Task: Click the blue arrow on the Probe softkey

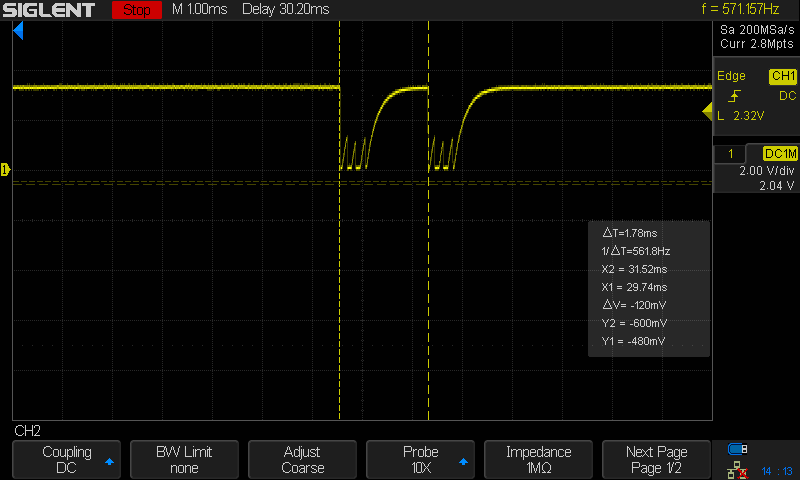Action: pos(463,462)
